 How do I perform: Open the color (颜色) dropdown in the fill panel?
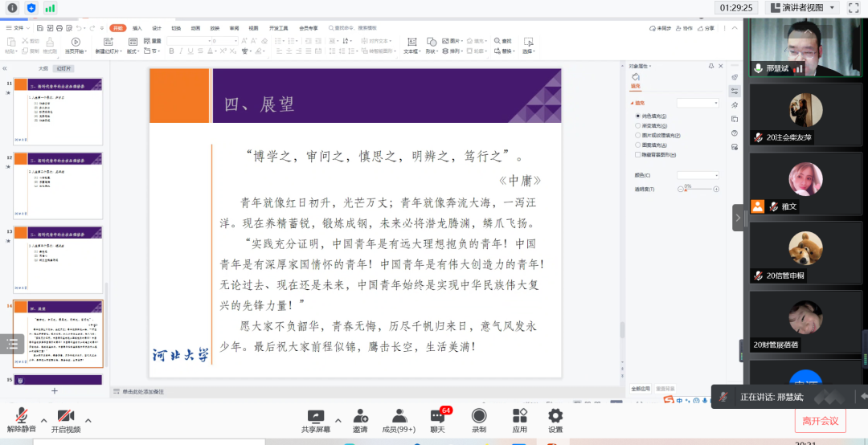point(698,174)
